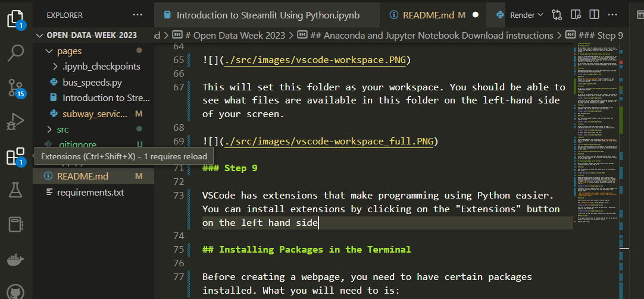
Task: Select README.md in the file tree
Action: pos(93,177)
